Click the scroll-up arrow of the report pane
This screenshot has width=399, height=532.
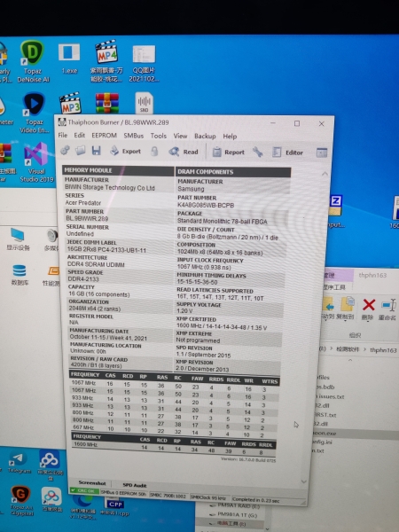point(325,174)
